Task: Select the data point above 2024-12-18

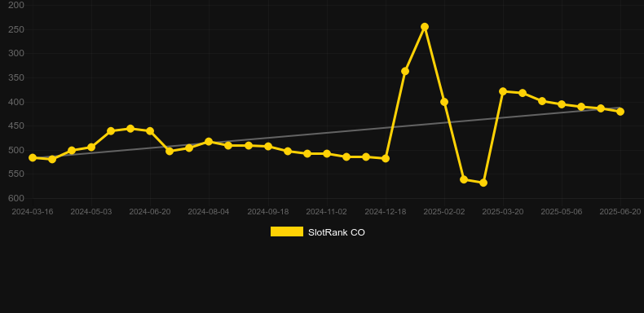Action: point(386,158)
